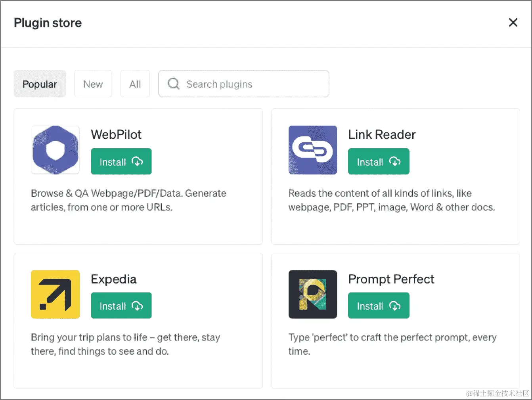Click download cloud icon on Link Reader Install
The height and width of the screenshot is (400, 532).
coord(395,162)
